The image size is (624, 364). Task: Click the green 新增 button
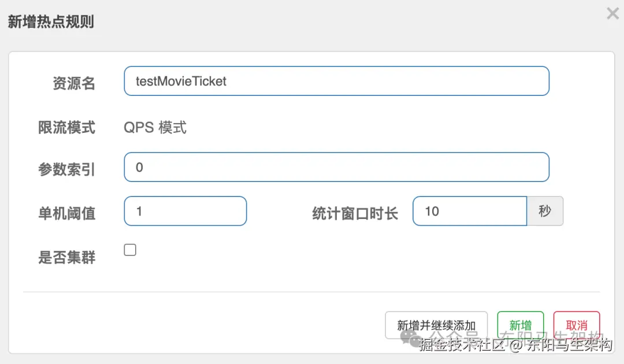520,325
